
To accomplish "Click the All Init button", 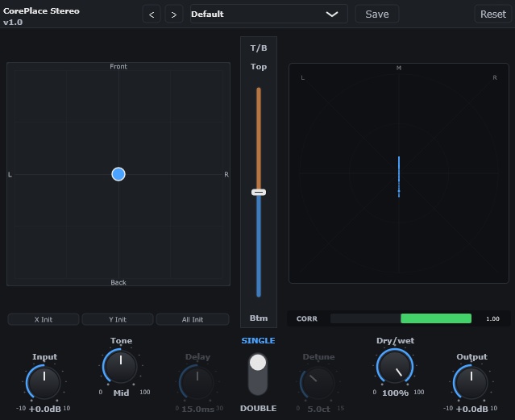I will (193, 319).
